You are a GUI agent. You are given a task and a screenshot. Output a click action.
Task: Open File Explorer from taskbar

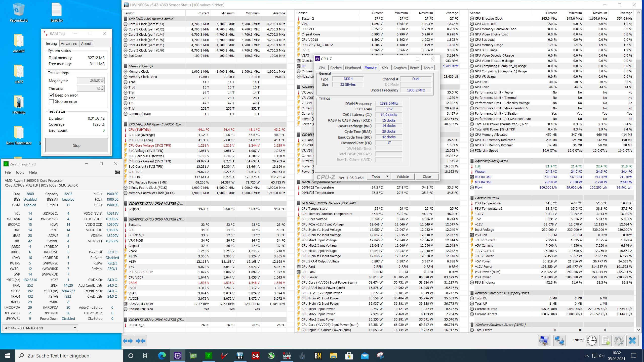click(333, 356)
